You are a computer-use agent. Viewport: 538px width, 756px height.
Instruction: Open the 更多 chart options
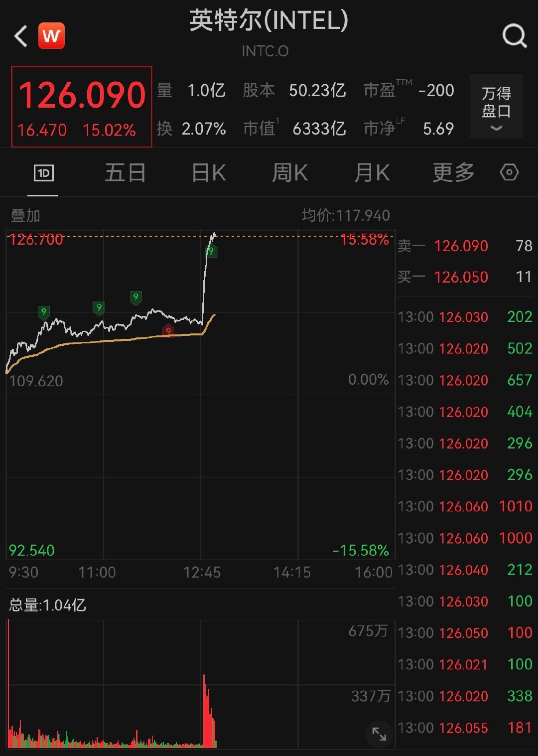pyautogui.click(x=453, y=173)
